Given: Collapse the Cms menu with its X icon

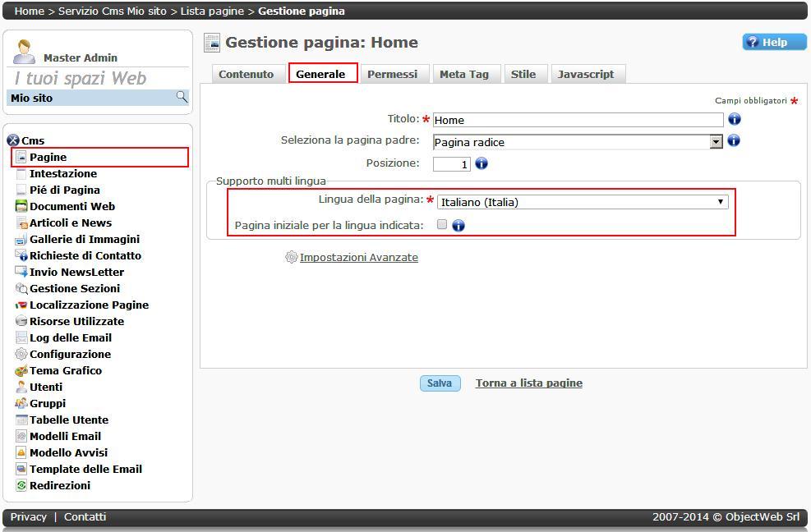Looking at the screenshot, I should pyautogui.click(x=12, y=140).
